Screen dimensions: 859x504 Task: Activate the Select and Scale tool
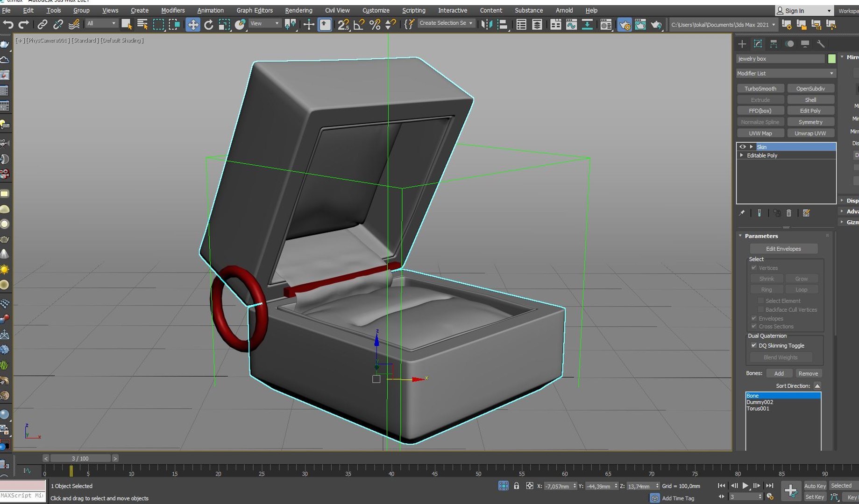pos(224,24)
